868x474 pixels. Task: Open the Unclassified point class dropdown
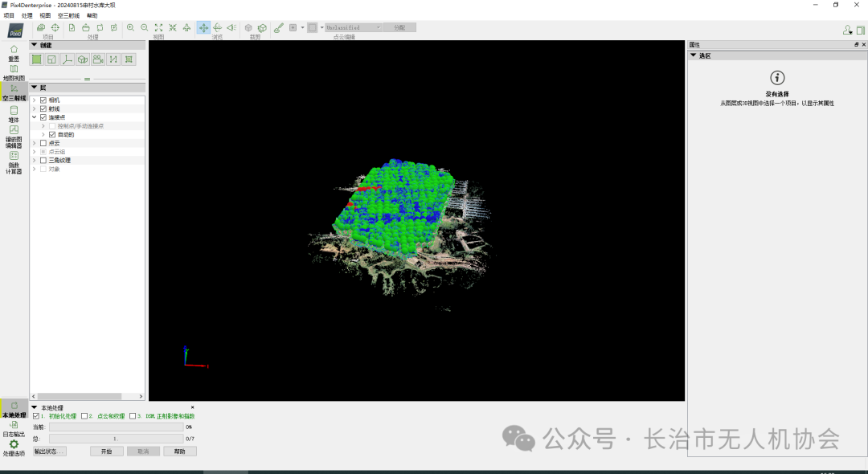point(353,27)
